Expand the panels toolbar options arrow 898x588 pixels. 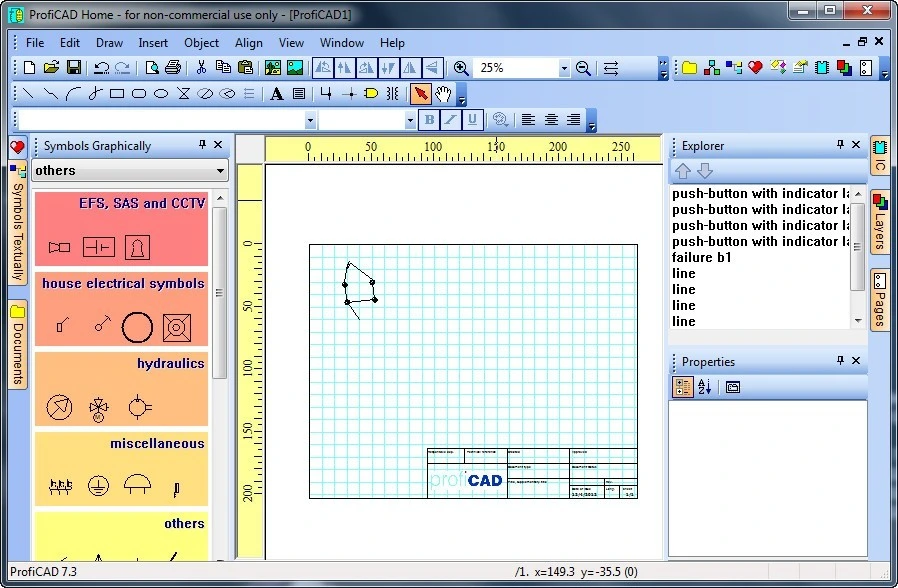(885, 69)
